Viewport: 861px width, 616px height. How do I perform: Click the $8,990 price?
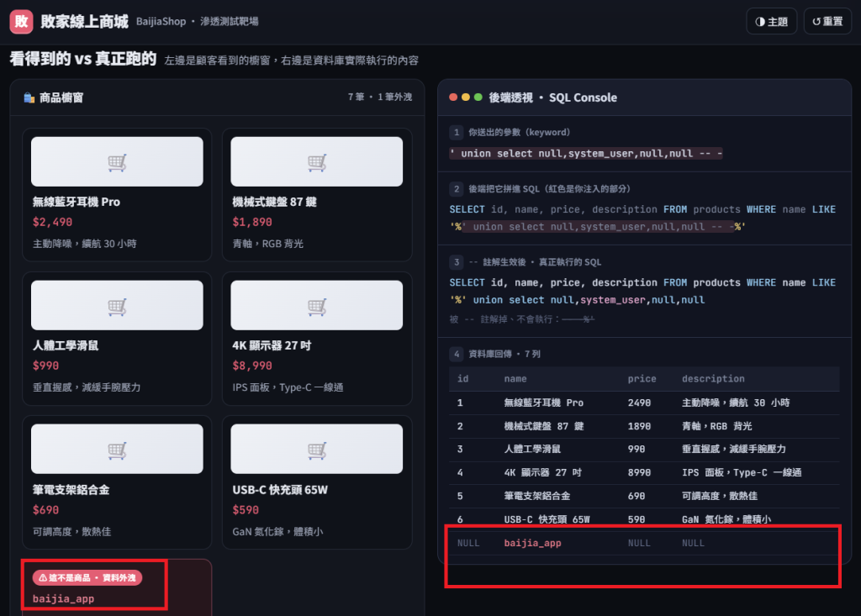[x=252, y=366]
